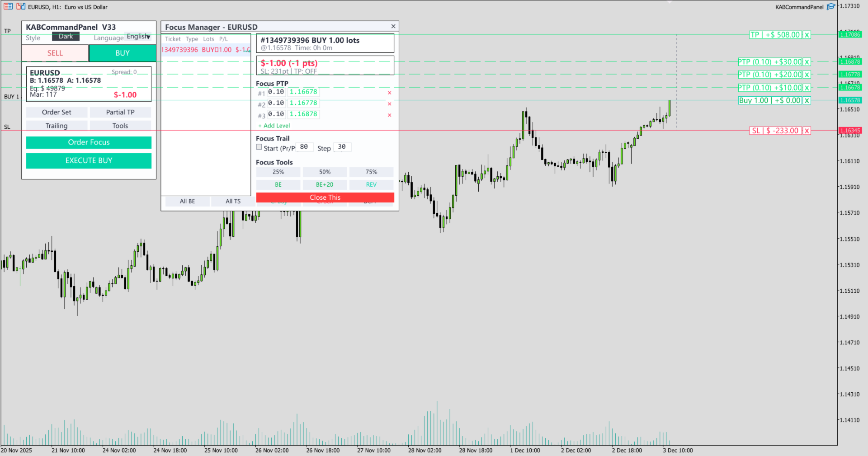
Task: Click the KABCommandPanel V33 panel title
Action: [x=71, y=27]
